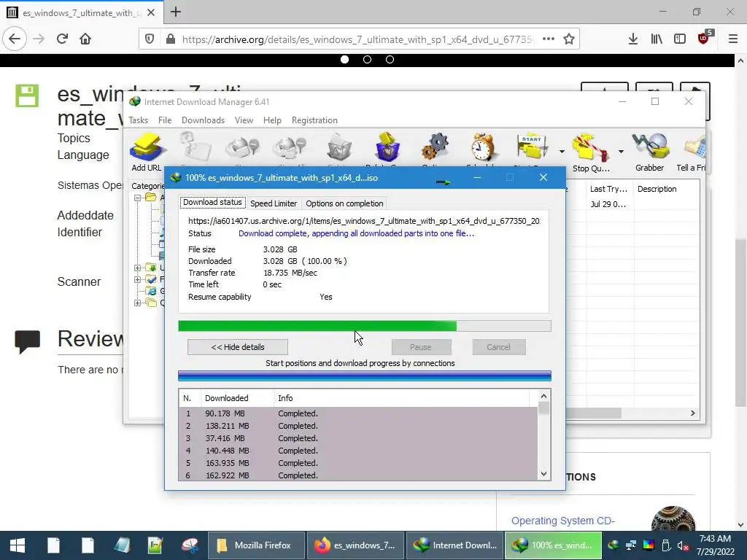Screen dimensions: 747x560
Task: Click the snipping tool scissors taskbar icon
Action: point(190,545)
